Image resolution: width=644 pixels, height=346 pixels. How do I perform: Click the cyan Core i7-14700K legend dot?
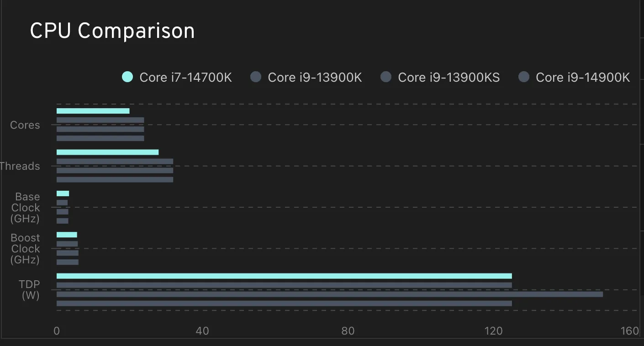point(127,77)
